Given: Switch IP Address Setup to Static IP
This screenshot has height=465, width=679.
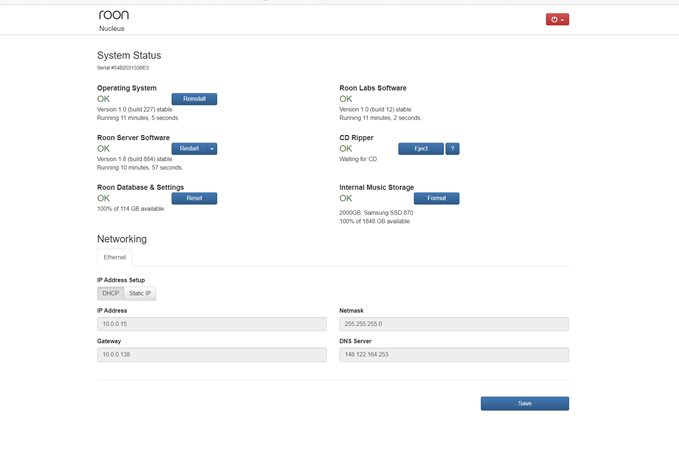Looking at the screenshot, I should pyautogui.click(x=140, y=294).
